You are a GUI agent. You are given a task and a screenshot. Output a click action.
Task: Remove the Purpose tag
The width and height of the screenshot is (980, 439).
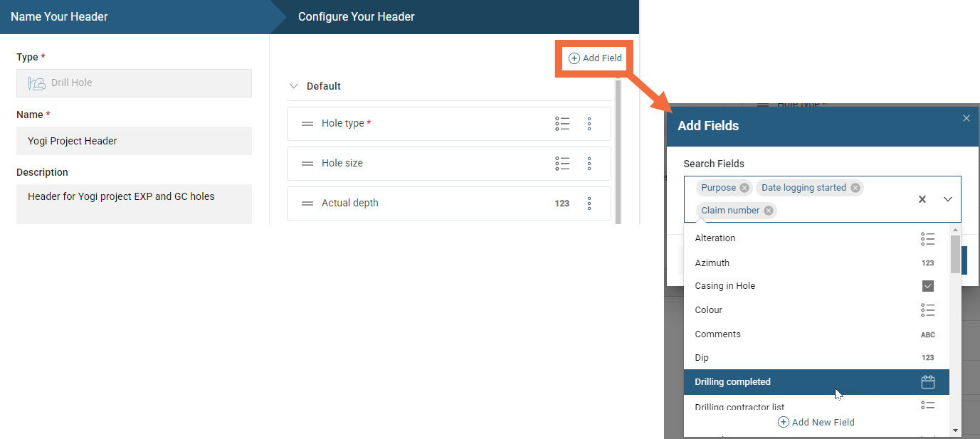[744, 188]
